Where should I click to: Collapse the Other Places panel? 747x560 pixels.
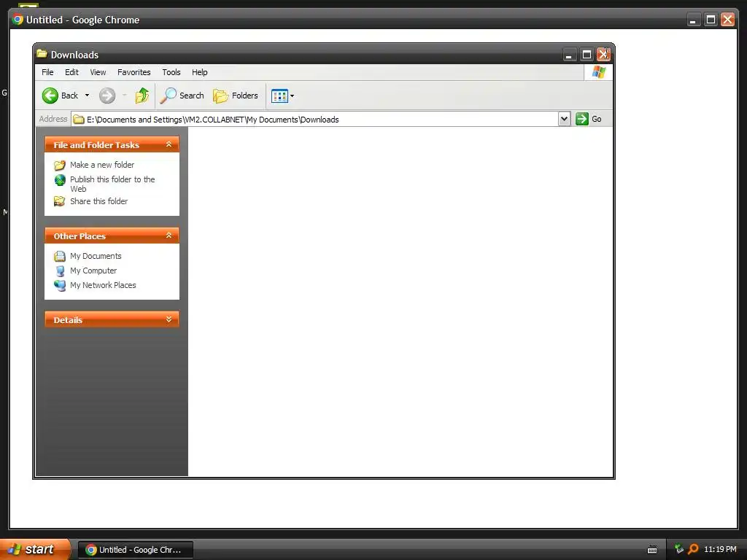tap(169, 236)
